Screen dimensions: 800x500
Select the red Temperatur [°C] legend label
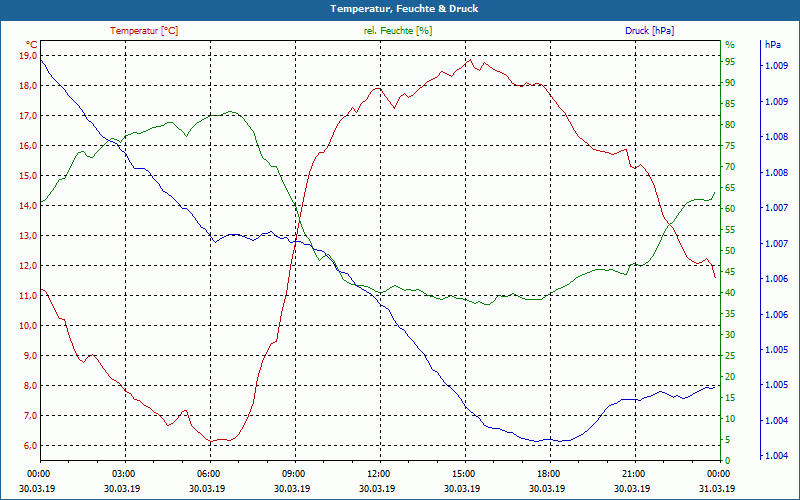[x=144, y=31]
